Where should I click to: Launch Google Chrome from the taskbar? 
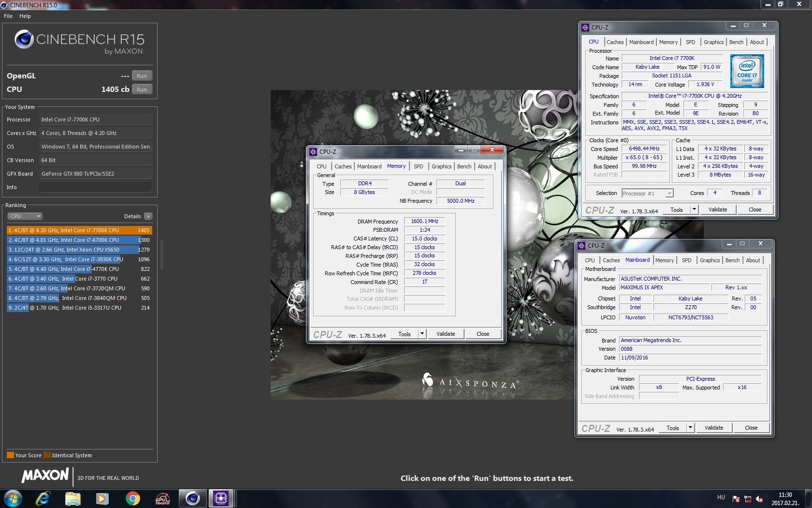coord(132,498)
